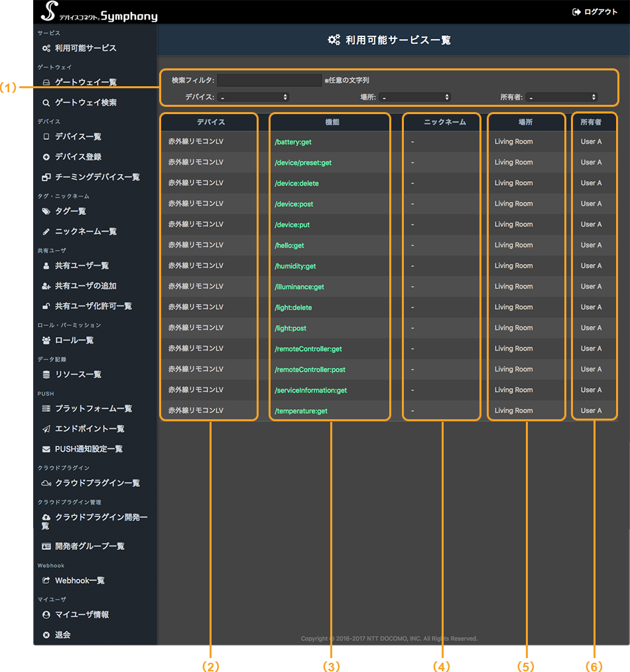Open the 所有者 filter dropdown
The height and width of the screenshot is (672, 630).
pos(562,98)
